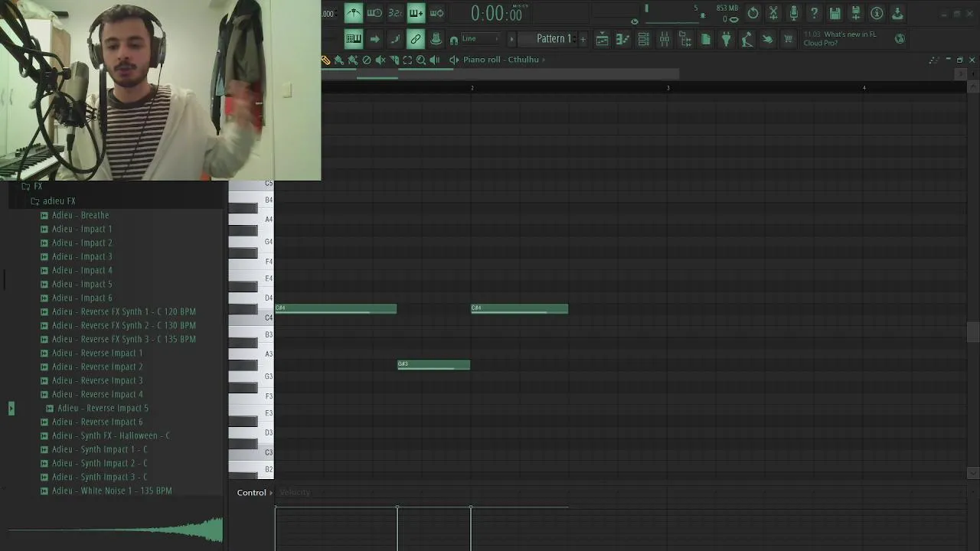Click the first C#4 note

336,308
